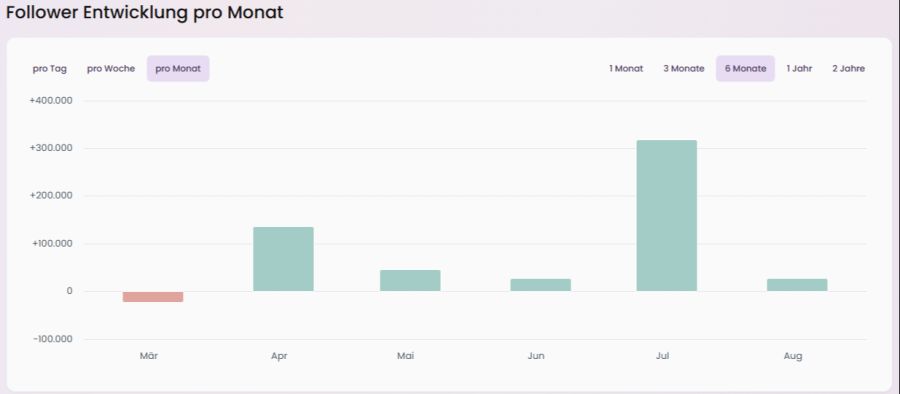Set time range to 3 Monate
This screenshot has width=900, height=394.
[x=684, y=69]
